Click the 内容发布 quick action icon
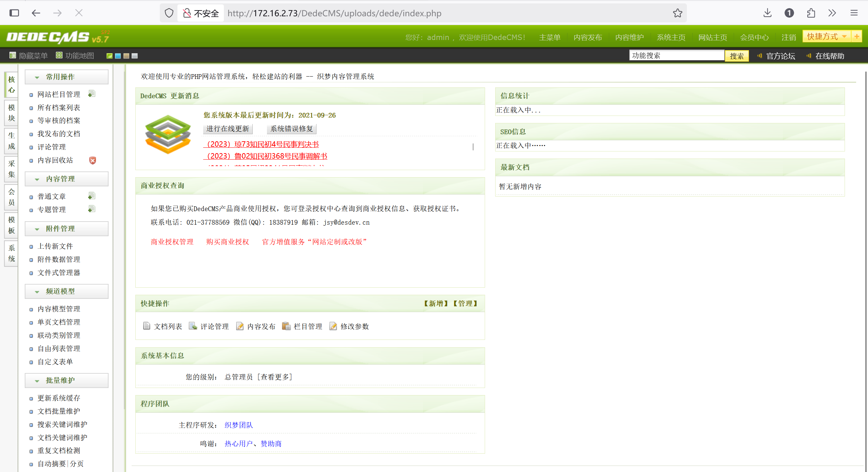 click(x=240, y=326)
